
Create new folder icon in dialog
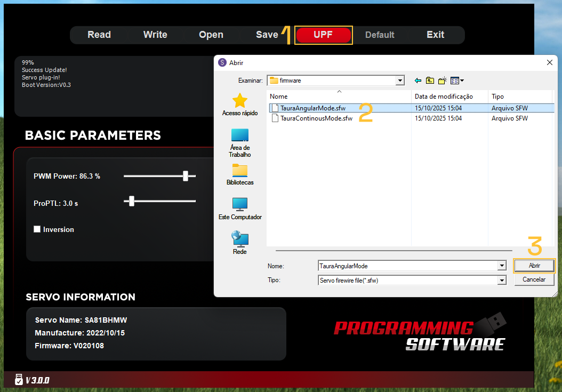coord(442,81)
